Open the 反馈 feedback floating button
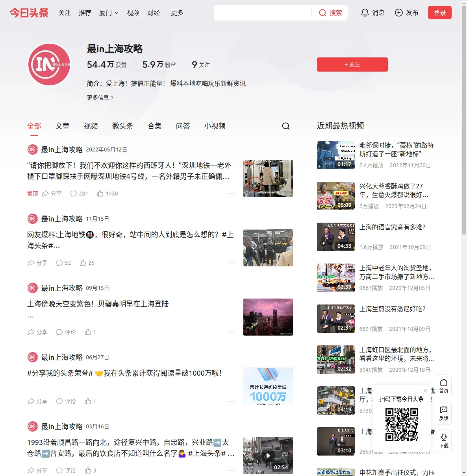 pyautogui.click(x=444, y=413)
